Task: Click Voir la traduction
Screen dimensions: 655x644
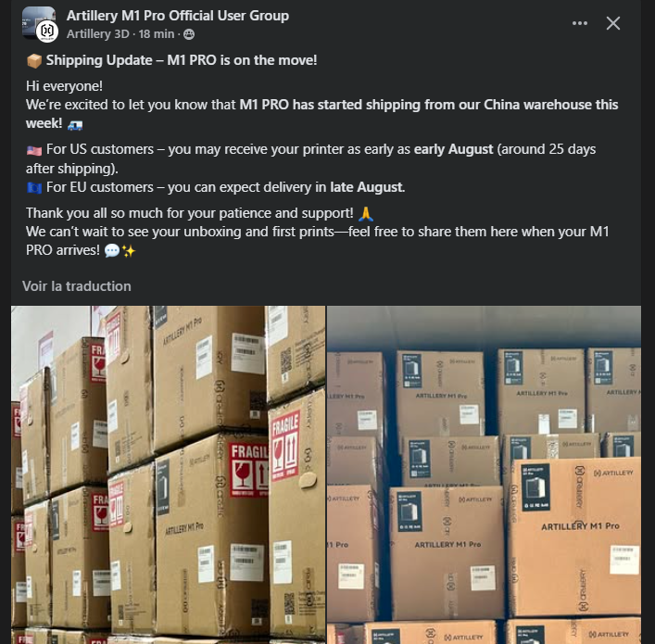Action: pos(77,285)
